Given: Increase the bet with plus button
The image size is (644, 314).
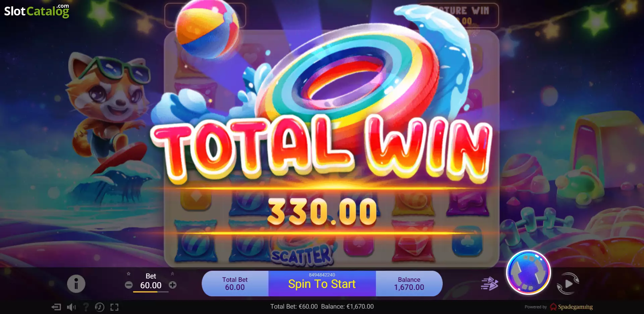Looking at the screenshot, I should (x=172, y=285).
